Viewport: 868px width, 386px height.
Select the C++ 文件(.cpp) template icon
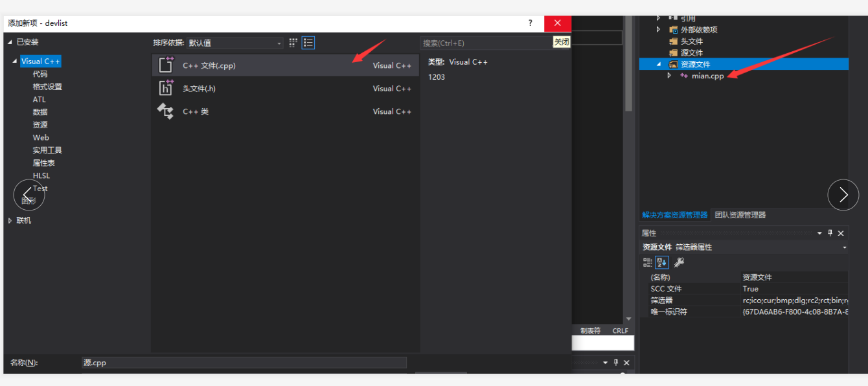pos(166,65)
